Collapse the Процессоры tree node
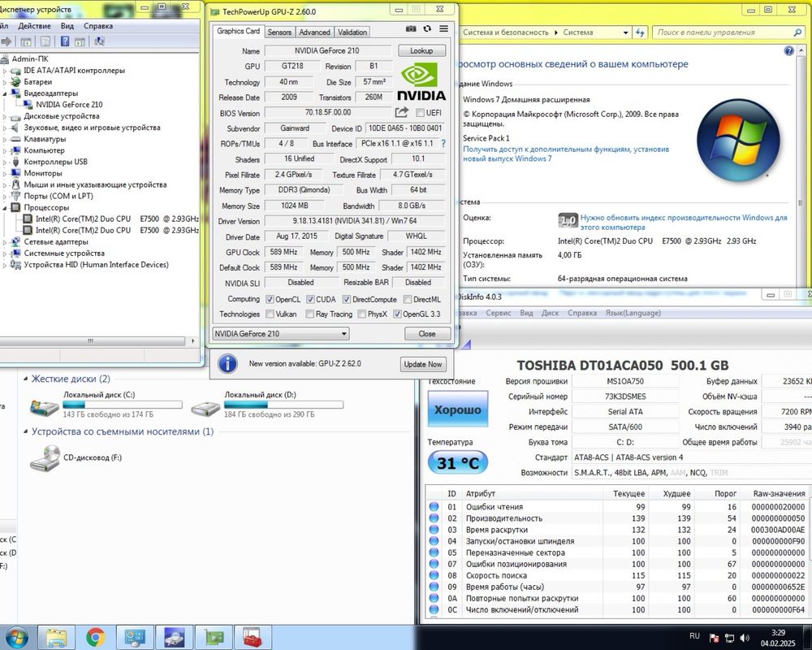The height and width of the screenshot is (650, 812). tap(5, 207)
